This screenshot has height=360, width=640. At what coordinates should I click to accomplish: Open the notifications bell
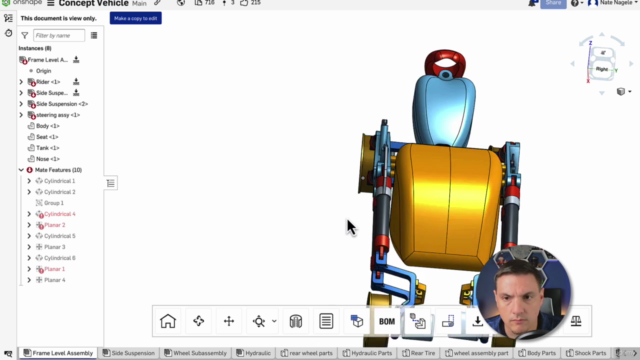tap(532, 3)
